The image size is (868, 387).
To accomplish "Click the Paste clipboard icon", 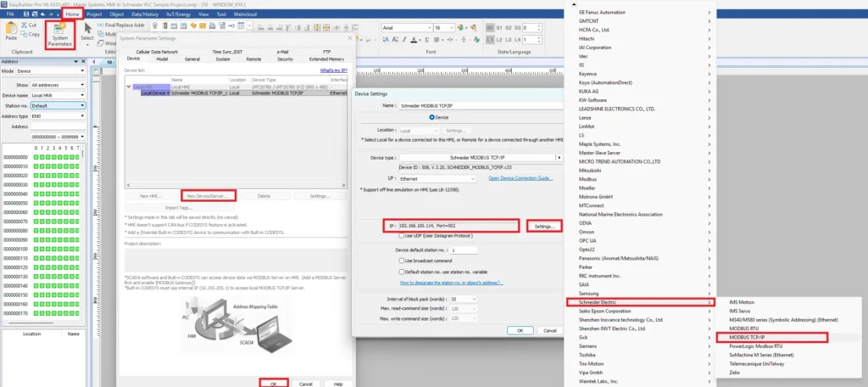I will pyautogui.click(x=11, y=31).
